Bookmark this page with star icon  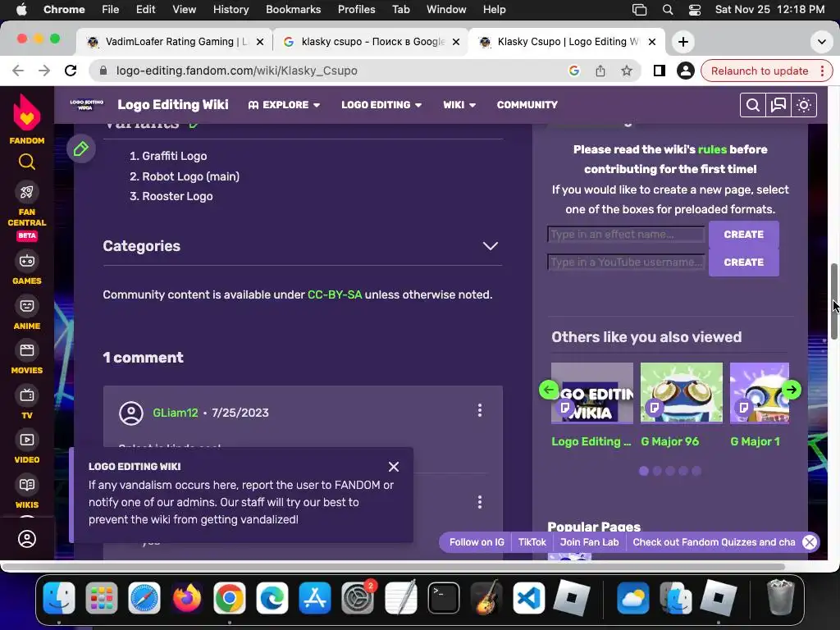[627, 71]
